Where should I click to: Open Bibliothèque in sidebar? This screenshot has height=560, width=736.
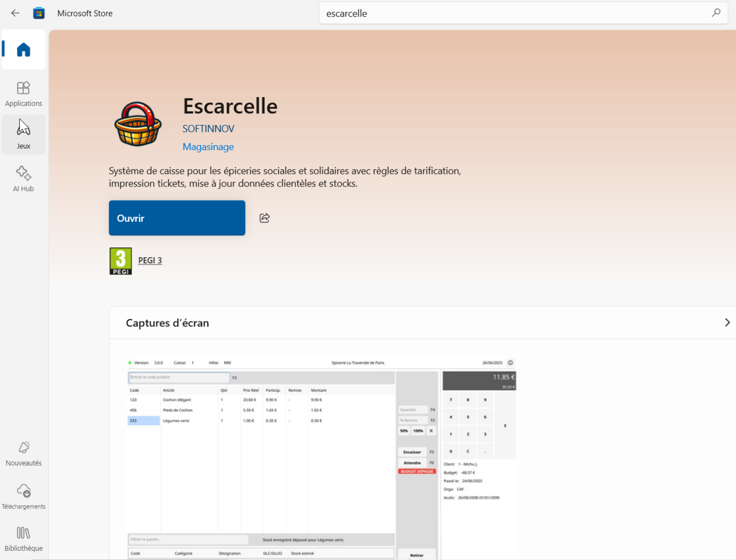(24, 538)
